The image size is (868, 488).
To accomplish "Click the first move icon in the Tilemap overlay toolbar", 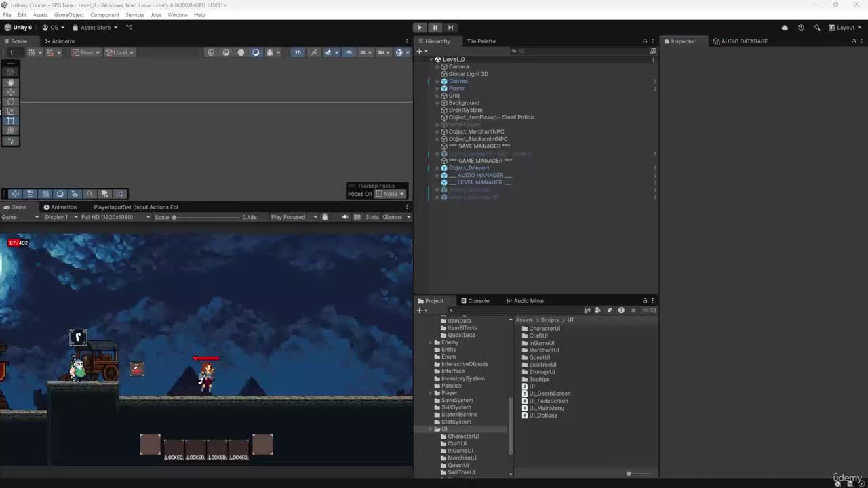I will click(x=15, y=194).
